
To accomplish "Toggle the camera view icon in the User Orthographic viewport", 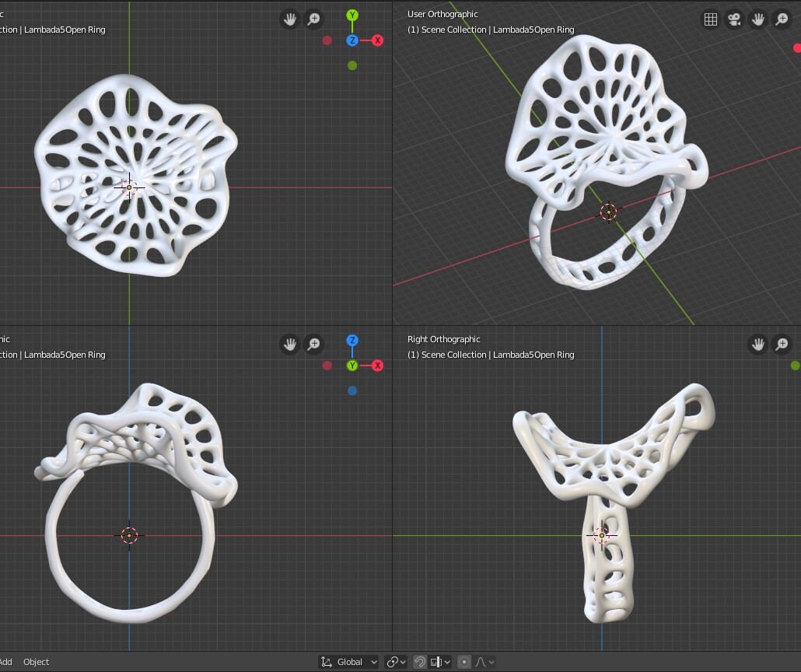I will pyautogui.click(x=734, y=19).
